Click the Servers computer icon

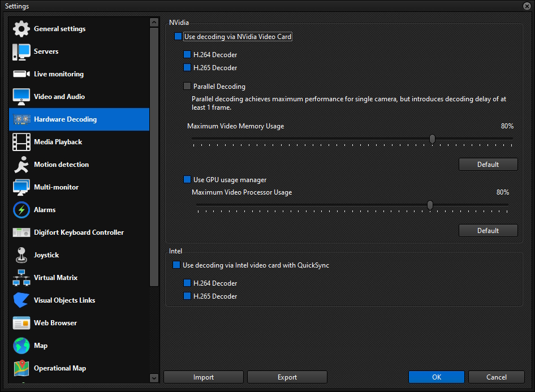(21, 51)
